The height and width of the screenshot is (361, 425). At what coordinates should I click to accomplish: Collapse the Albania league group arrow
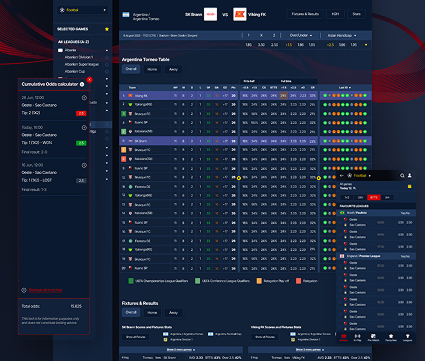point(107,50)
